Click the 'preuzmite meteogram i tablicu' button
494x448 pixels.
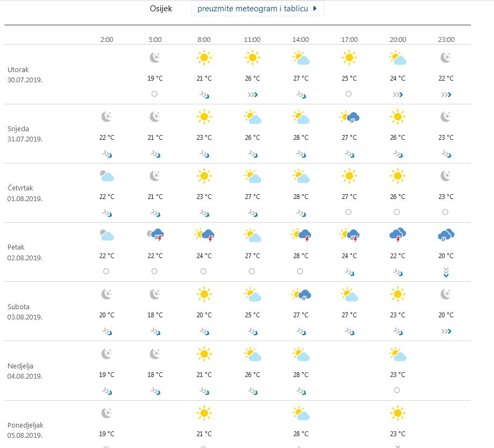[x=257, y=9]
